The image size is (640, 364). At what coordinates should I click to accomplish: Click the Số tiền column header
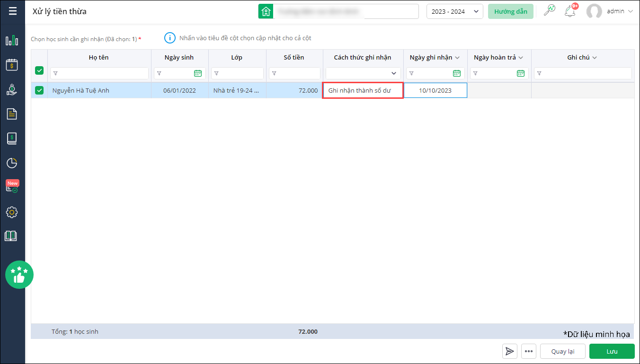(x=294, y=58)
